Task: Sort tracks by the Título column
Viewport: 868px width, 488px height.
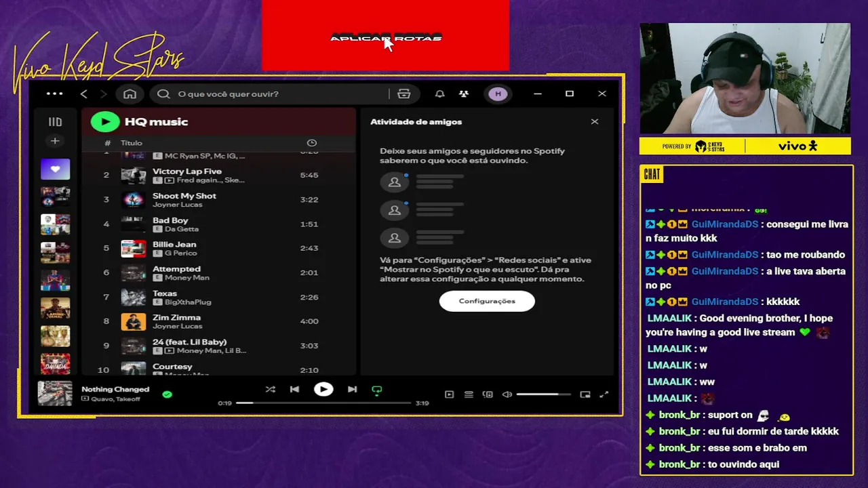Action: [132, 143]
